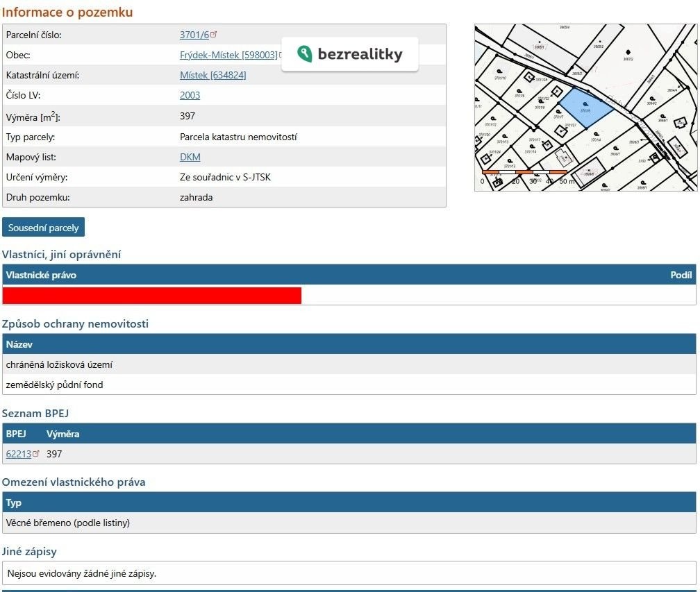Screen dimensions: 700x592
Task: Open the DKM map sheet link
Action: pyautogui.click(x=190, y=157)
